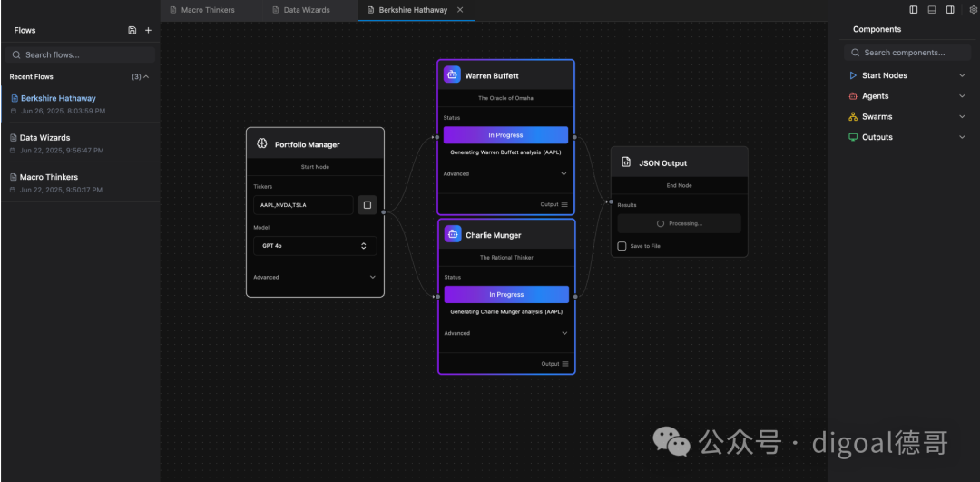Expand the Agents components group chevron
The height and width of the screenshot is (482, 980).
point(962,96)
